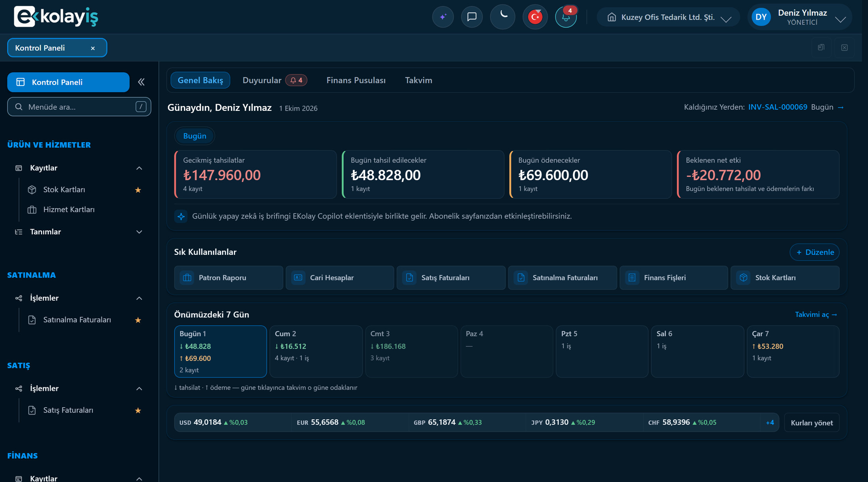
Task: Open Stok Kartları shortcut tile
Action: click(785, 278)
